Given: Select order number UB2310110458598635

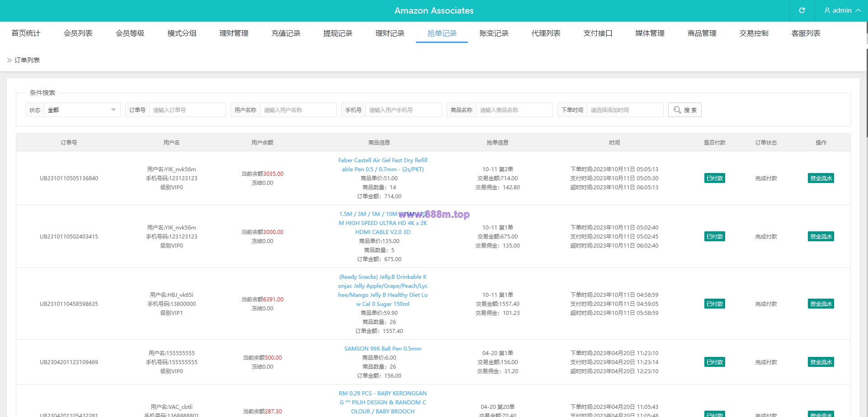Looking at the screenshot, I should pos(69,304).
